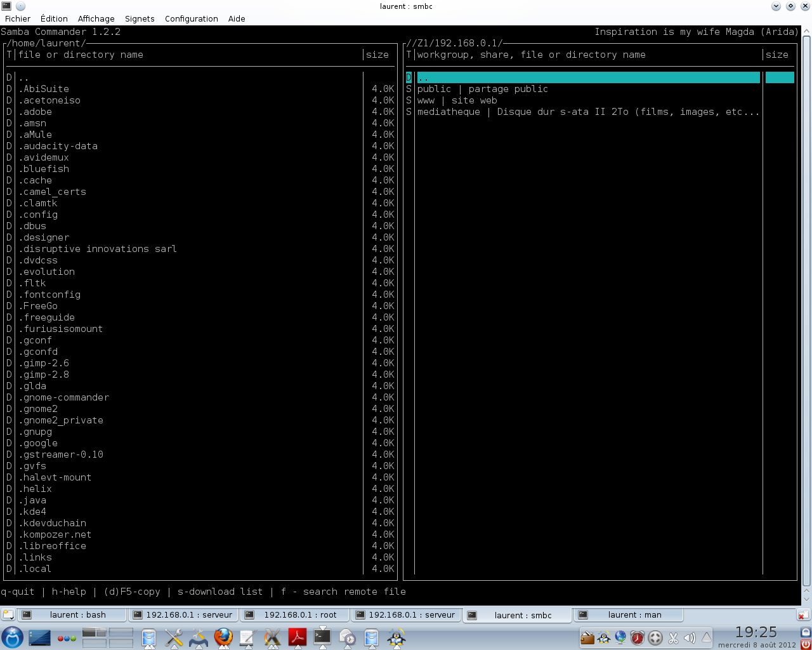Click the Konsole vertical scrollbar
Screen dimensions: 812x650
806,311
